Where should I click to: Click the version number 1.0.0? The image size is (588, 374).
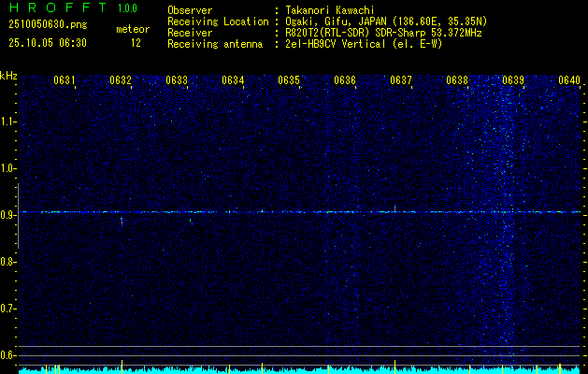point(127,7)
